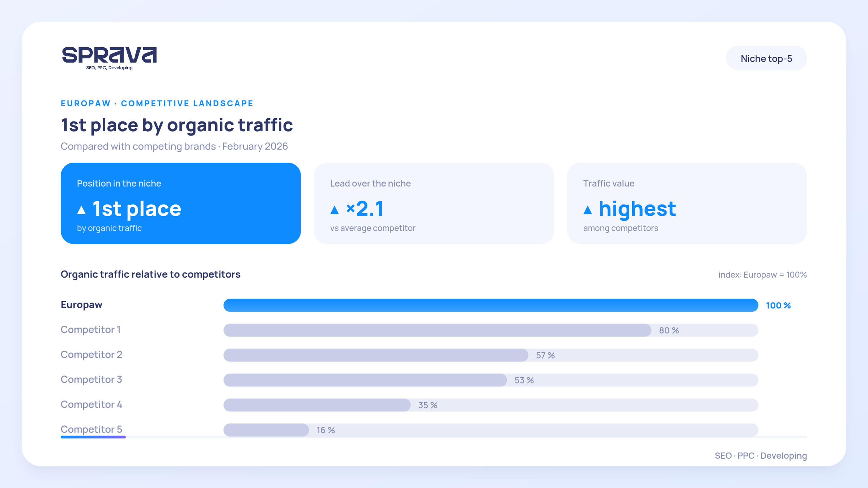The height and width of the screenshot is (488, 868).
Task: Click the Competitor 2 traffic bar
Action: 376,355
